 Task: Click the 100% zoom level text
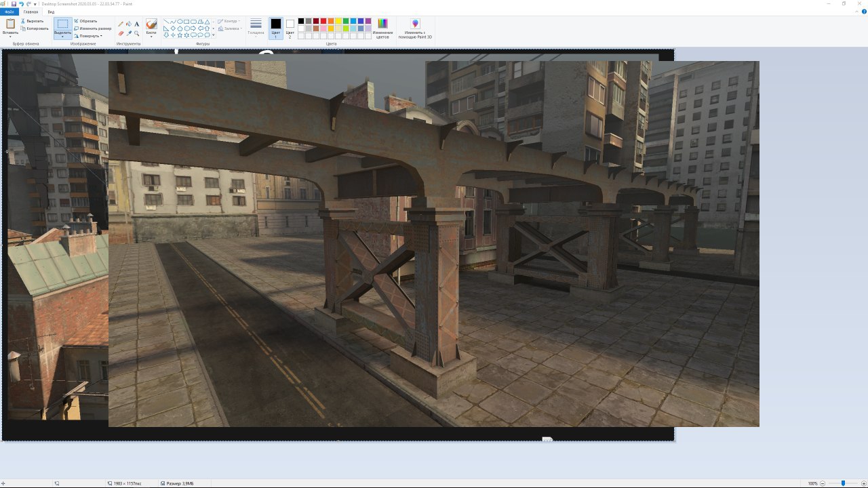point(813,483)
